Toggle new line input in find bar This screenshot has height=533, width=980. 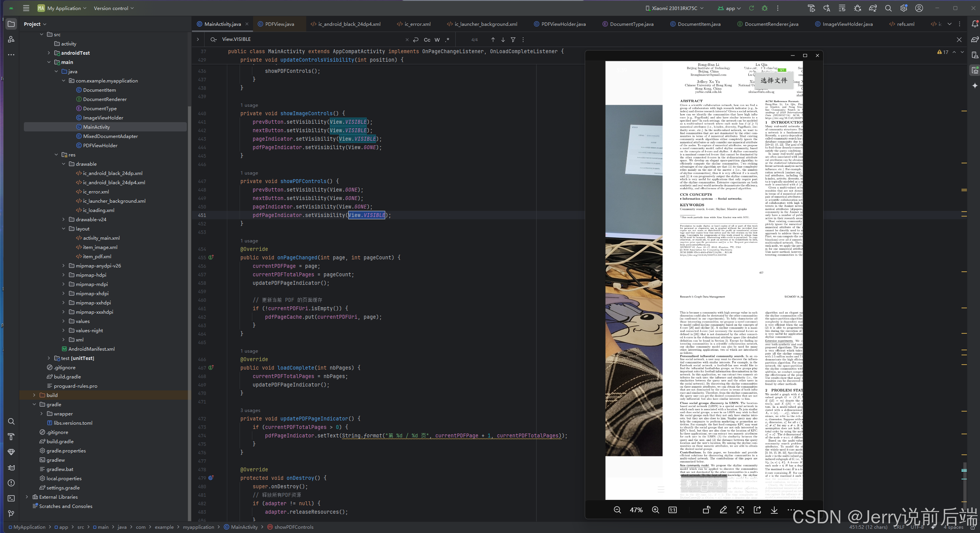click(x=416, y=39)
